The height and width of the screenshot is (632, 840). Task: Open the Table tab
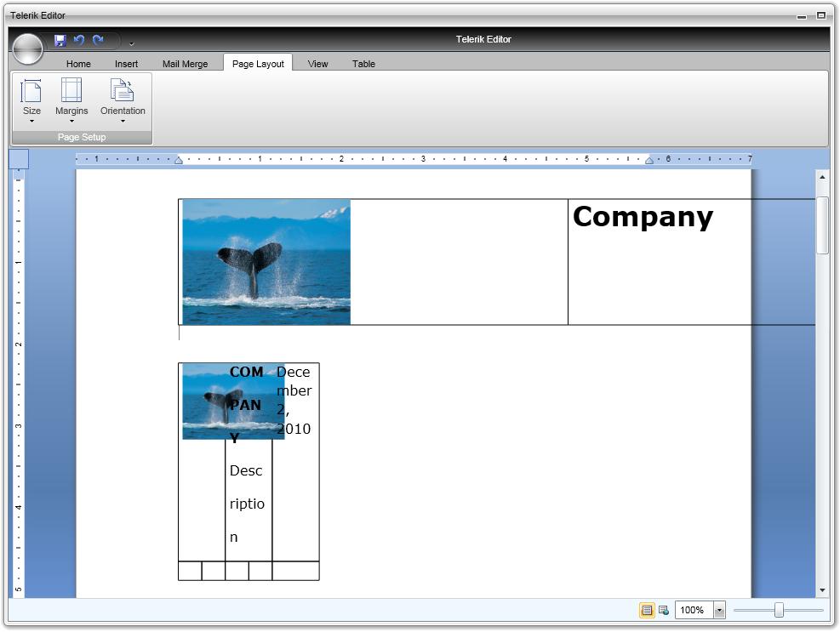coord(363,64)
